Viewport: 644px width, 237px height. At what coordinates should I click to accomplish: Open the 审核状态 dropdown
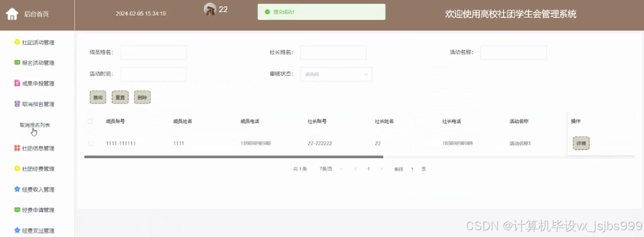coord(336,74)
